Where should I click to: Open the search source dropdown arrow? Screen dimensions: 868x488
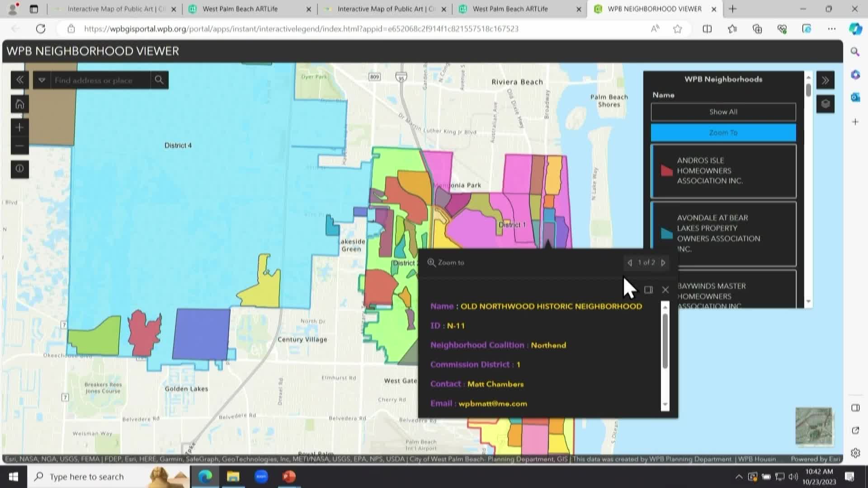pyautogui.click(x=42, y=80)
